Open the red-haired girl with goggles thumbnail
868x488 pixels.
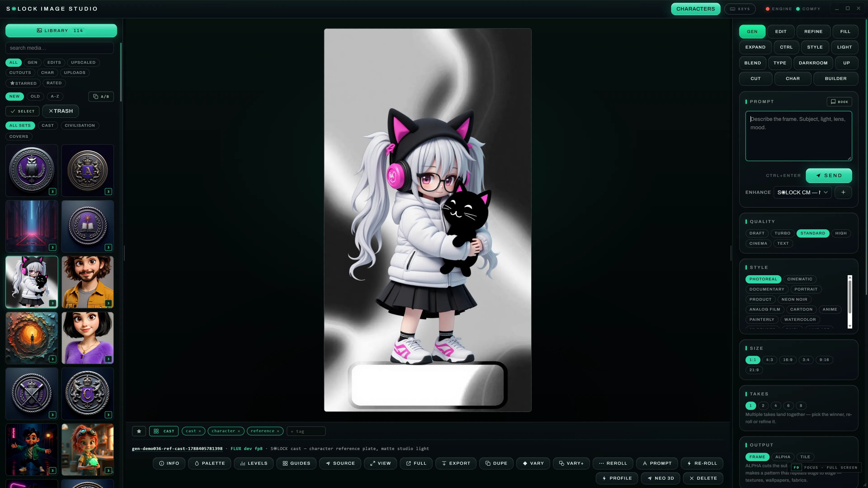coord(88,450)
